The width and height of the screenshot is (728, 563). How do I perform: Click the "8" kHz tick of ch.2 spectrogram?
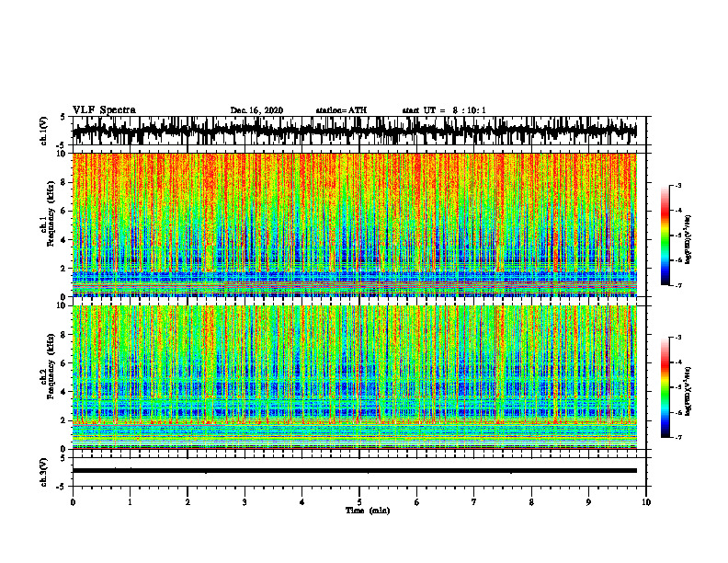[x=65, y=335]
